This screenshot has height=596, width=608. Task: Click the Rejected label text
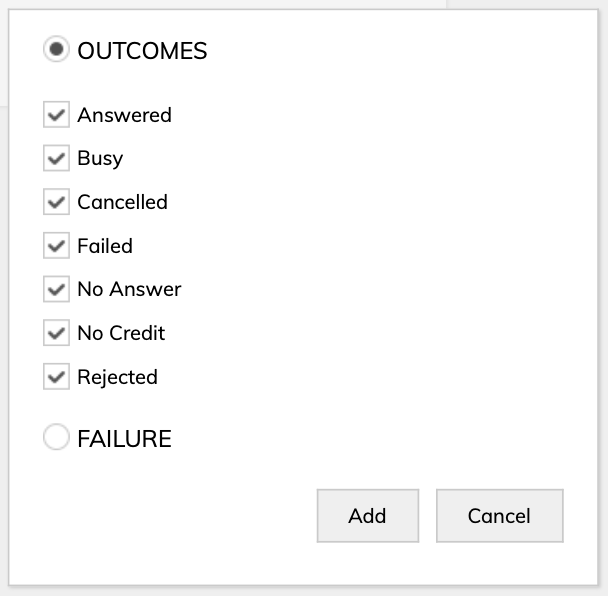(x=117, y=377)
